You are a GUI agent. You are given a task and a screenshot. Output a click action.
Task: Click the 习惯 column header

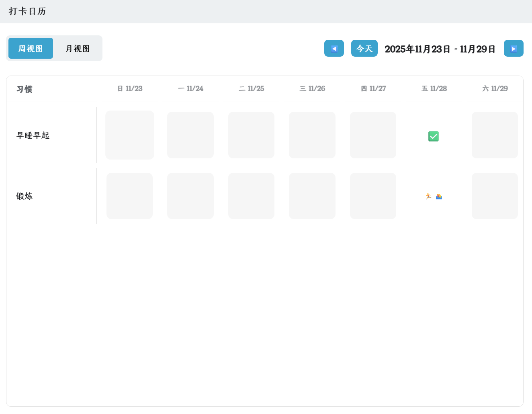25,89
